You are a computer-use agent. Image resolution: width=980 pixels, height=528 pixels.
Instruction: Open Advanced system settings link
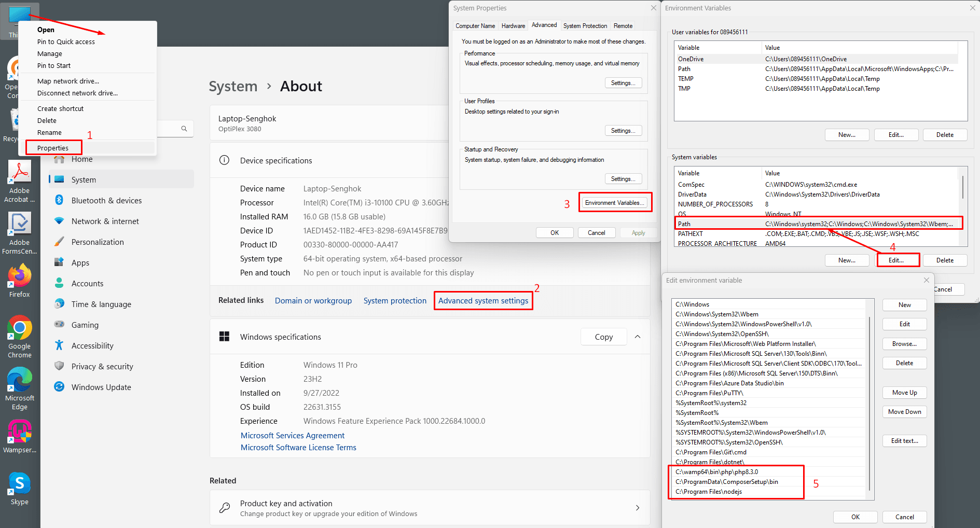point(483,301)
